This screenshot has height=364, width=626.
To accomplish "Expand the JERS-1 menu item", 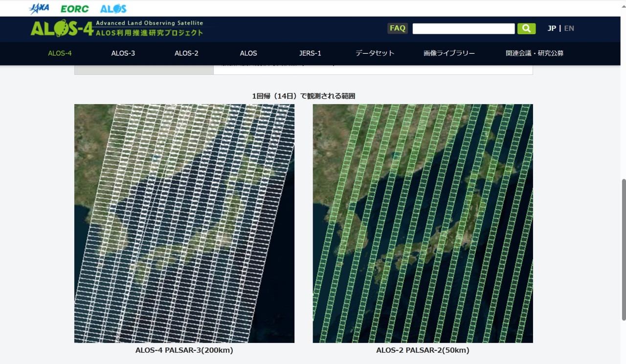I will 310,53.
